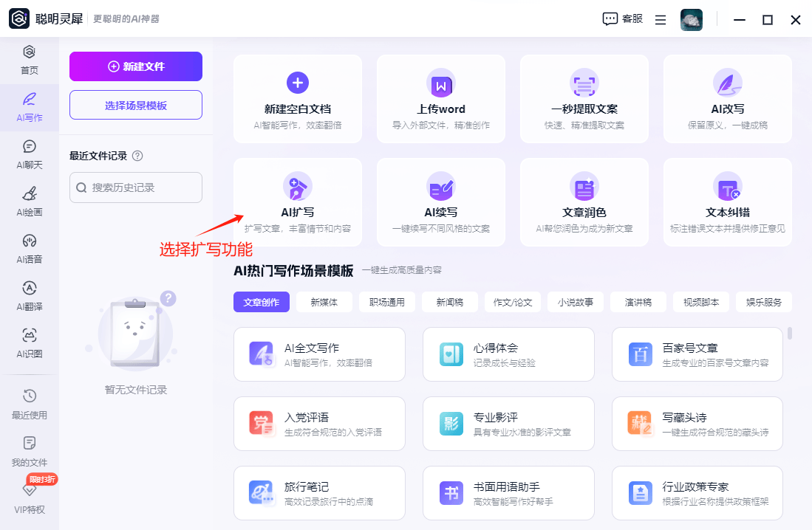Click the help icon beside 最近文件记录
The image size is (812, 530).
[x=137, y=156]
